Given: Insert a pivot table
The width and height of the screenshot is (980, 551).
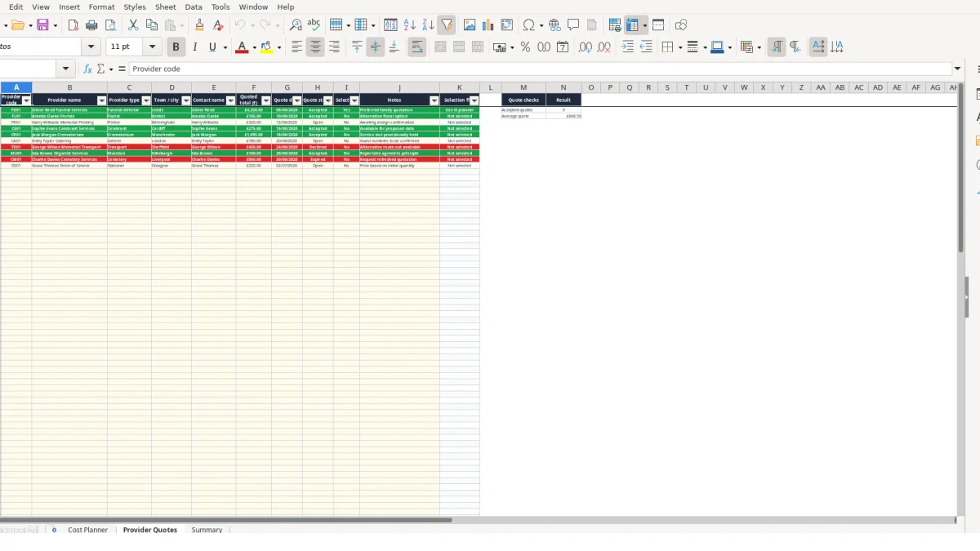Looking at the screenshot, I should click(507, 25).
